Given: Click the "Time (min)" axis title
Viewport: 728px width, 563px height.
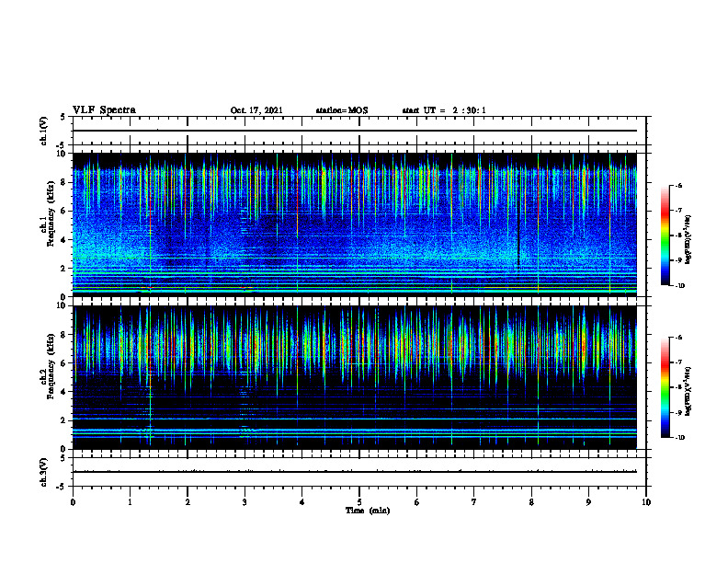Looking at the screenshot, I should tap(368, 511).
